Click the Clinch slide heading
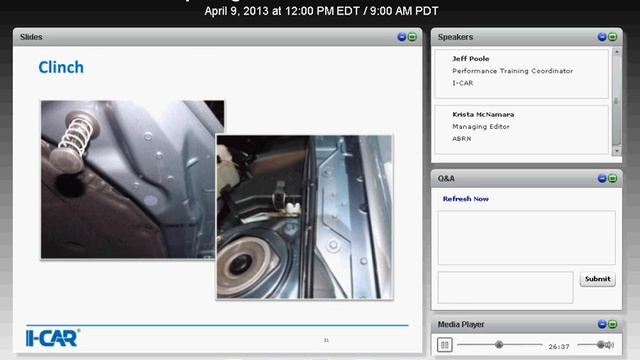This screenshot has width=640, height=360. (61, 67)
